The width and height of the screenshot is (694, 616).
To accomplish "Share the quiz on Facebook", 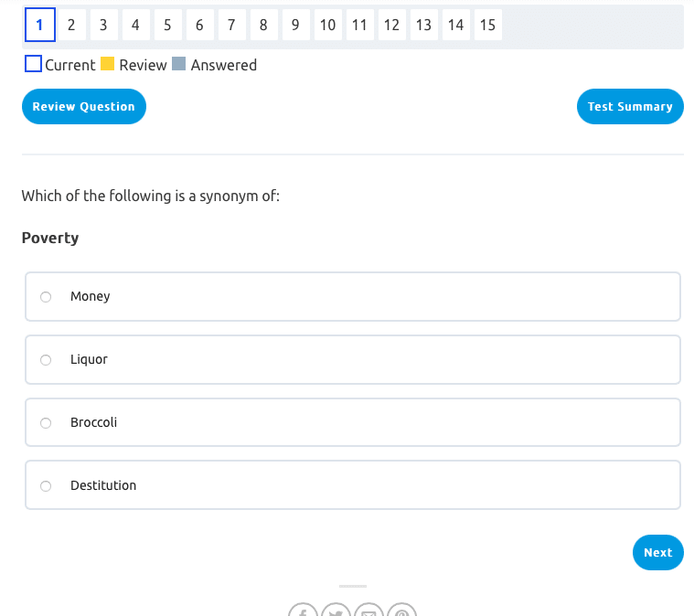I will [x=304, y=611].
